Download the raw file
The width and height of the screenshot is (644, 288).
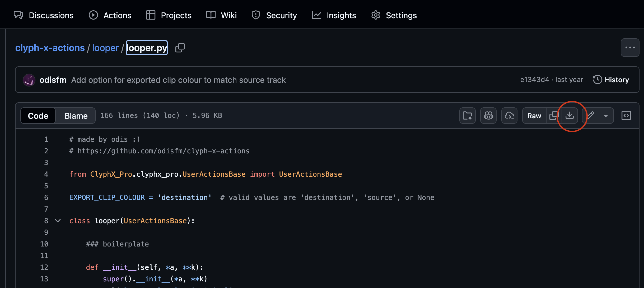(x=570, y=116)
